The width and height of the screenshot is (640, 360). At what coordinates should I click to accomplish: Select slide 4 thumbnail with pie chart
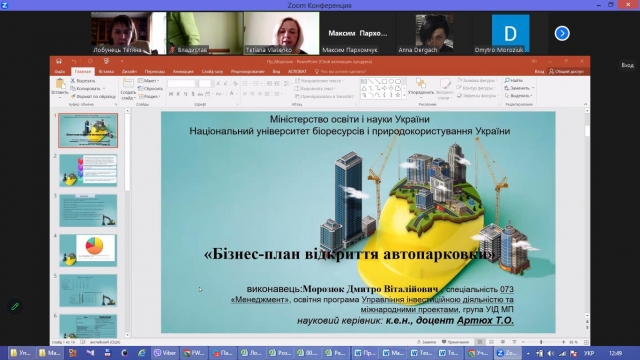pyautogui.click(x=88, y=250)
